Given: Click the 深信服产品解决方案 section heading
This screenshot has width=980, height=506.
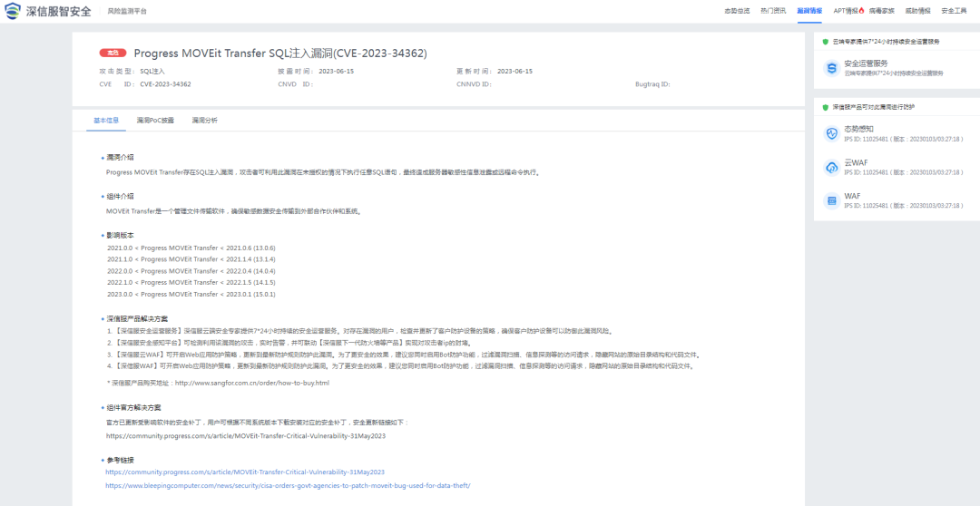Looking at the screenshot, I should (137, 318).
